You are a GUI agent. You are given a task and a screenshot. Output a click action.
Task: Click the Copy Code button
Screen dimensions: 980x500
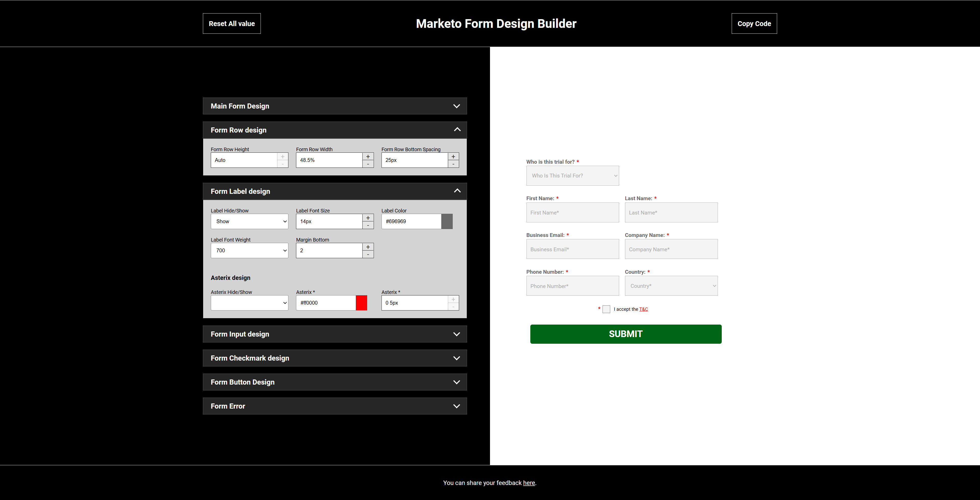(x=754, y=23)
